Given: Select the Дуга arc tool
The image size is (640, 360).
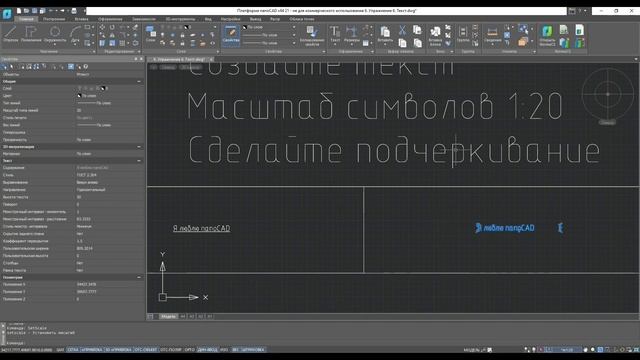Looking at the screenshot, I should point(75,35).
